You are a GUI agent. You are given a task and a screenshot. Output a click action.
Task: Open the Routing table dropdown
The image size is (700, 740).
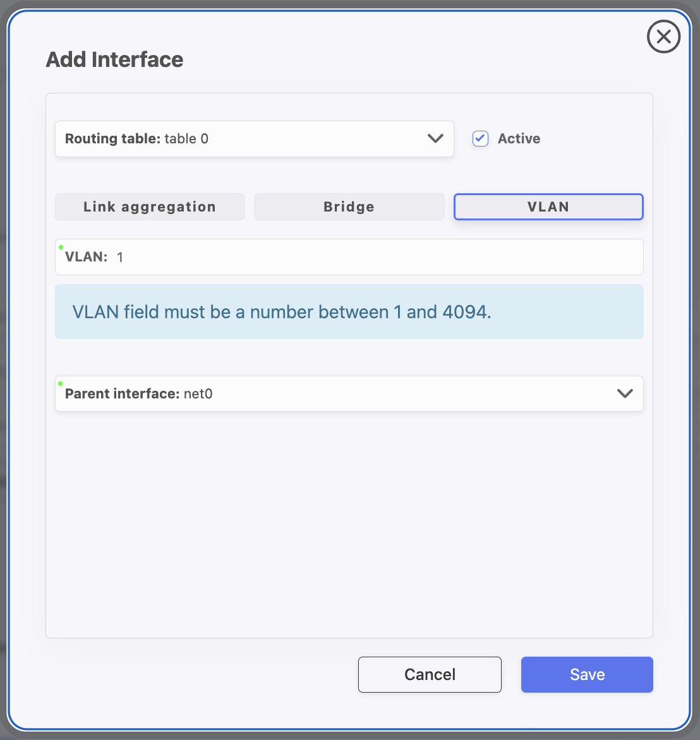pyautogui.click(x=254, y=139)
